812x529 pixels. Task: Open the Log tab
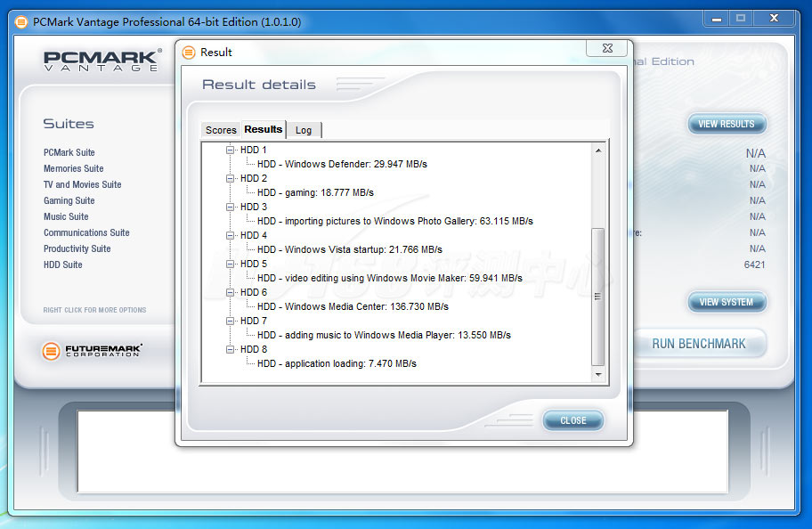point(304,130)
